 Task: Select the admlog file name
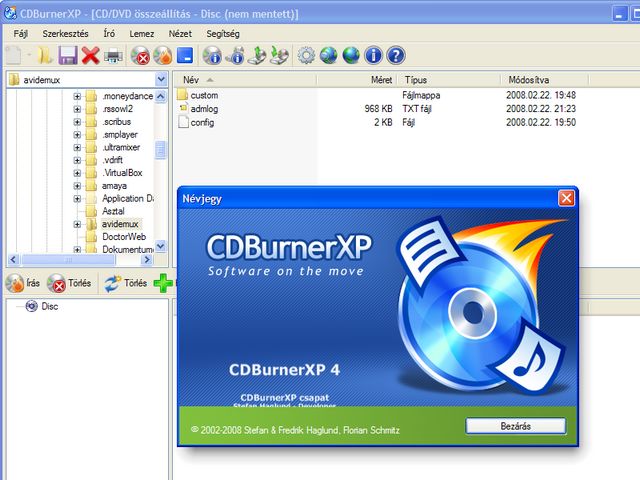click(204, 109)
